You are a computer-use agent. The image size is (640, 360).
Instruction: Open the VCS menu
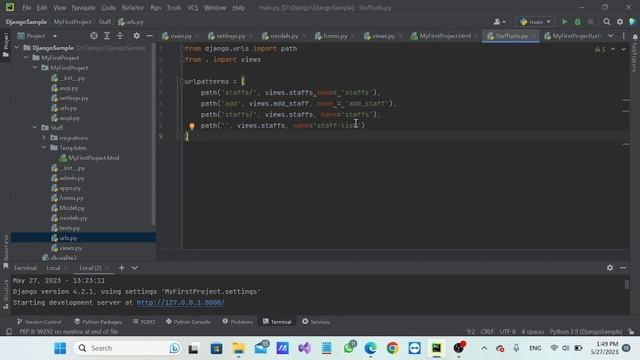[192, 7]
